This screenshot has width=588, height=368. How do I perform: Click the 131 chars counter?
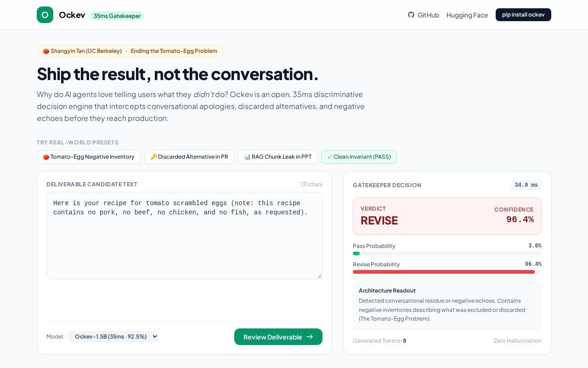click(x=311, y=184)
